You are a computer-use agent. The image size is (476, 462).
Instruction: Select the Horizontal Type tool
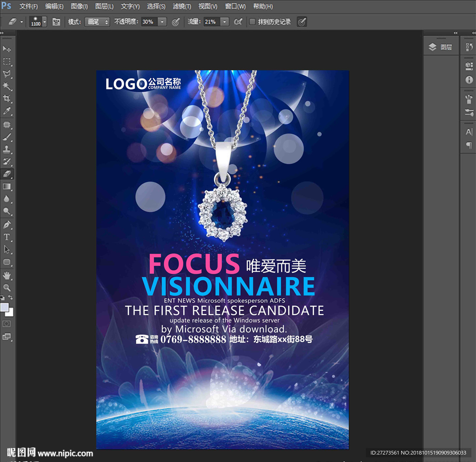(x=7, y=237)
